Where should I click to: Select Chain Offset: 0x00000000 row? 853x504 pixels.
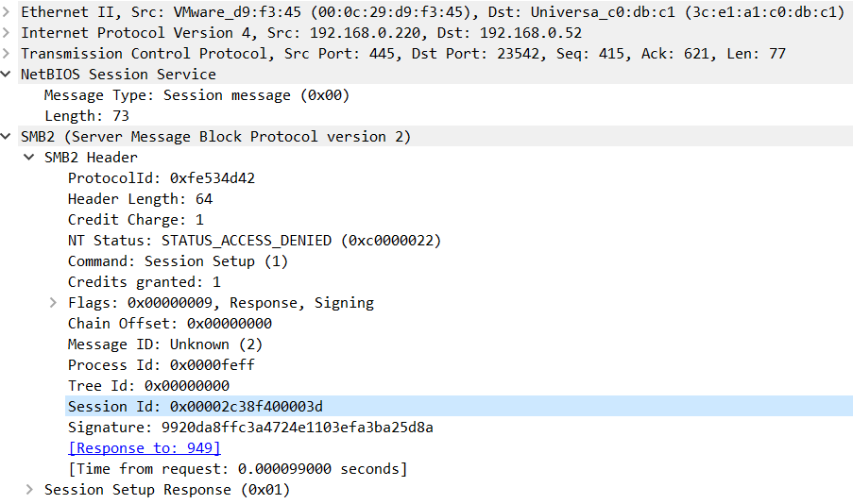point(170,324)
